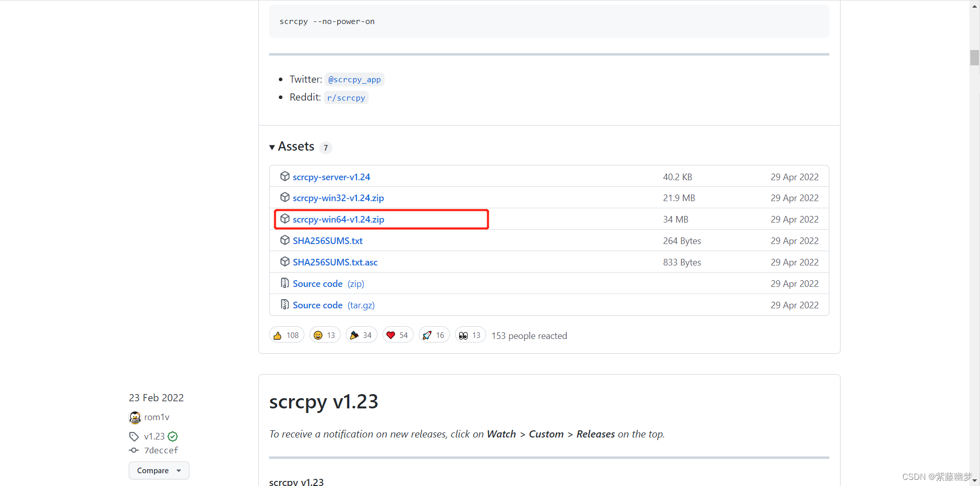Click the page vertical scrollbar thumb
Image resolution: width=980 pixels, height=486 pixels.
point(974,58)
